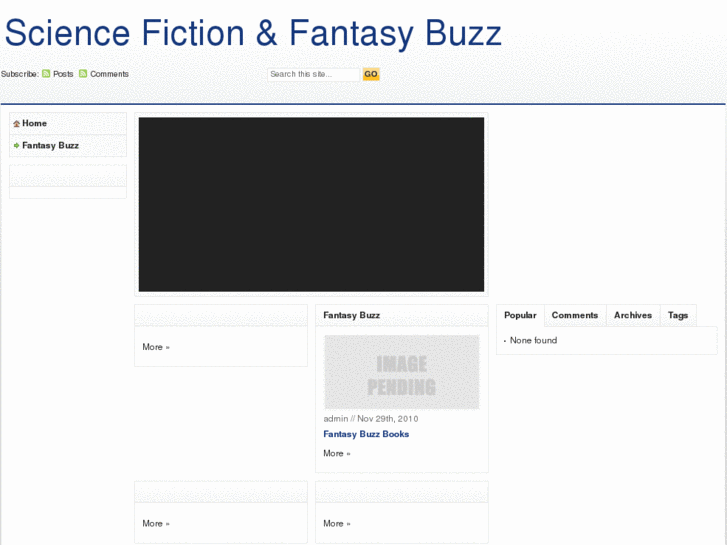Image resolution: width=727 pixels, height=545 pixels.
Task: Switch to the Popular tab
Action: click(520, 315)
